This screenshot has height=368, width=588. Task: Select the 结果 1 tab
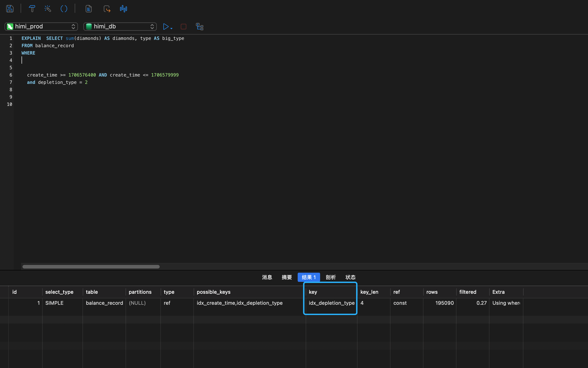point(309,277)
